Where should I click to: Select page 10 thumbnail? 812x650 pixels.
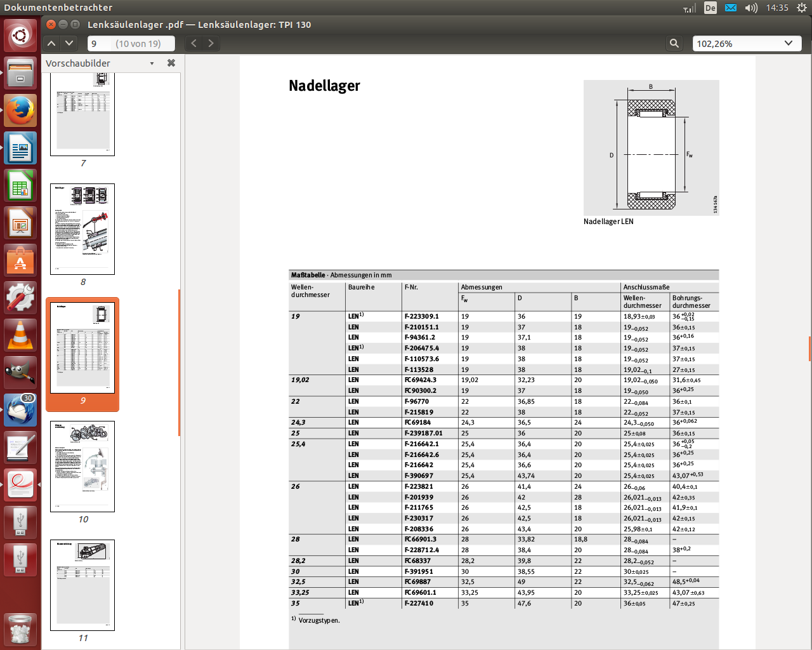click(82, 467)
